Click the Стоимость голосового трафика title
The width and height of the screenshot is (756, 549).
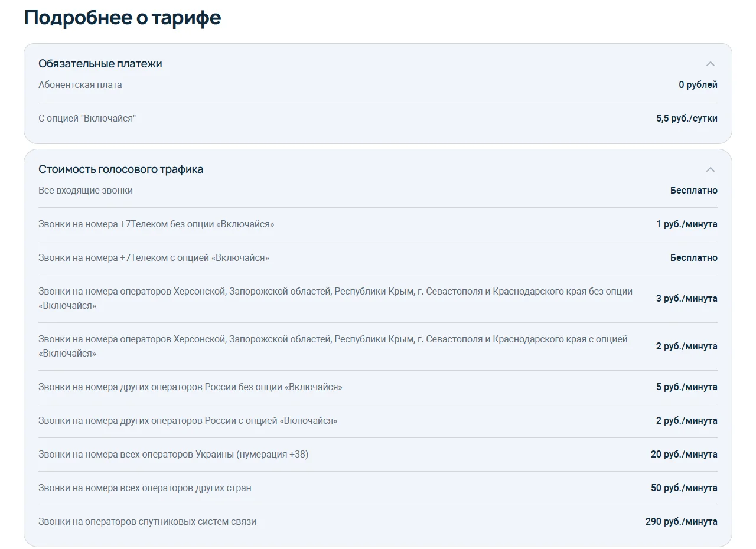121,169
